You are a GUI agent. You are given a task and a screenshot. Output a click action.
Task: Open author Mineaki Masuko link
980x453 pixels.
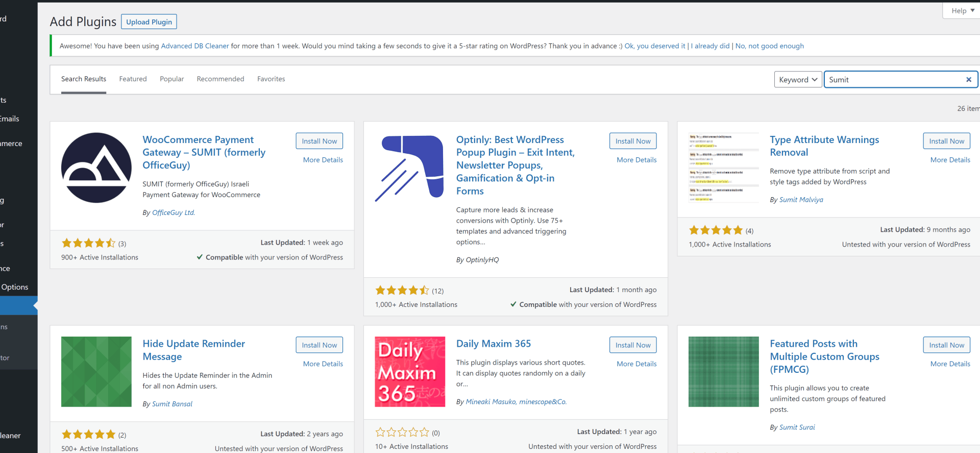pos(516,402)
